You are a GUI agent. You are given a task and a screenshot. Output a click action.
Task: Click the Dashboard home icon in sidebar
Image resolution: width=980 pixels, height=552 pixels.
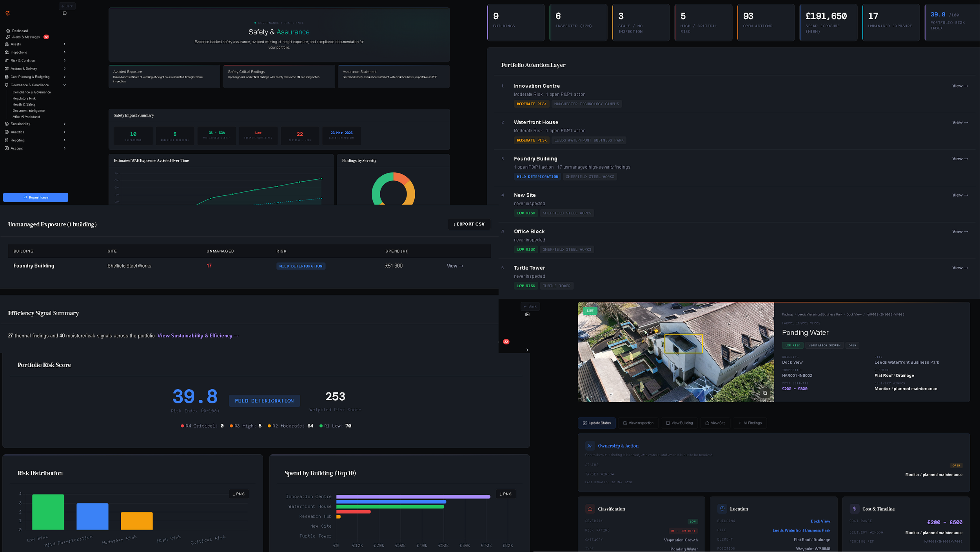tap(8, 31)
